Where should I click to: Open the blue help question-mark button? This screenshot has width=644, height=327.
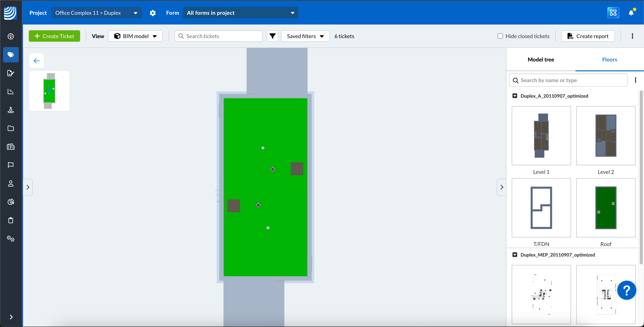(x=626, y=290)
